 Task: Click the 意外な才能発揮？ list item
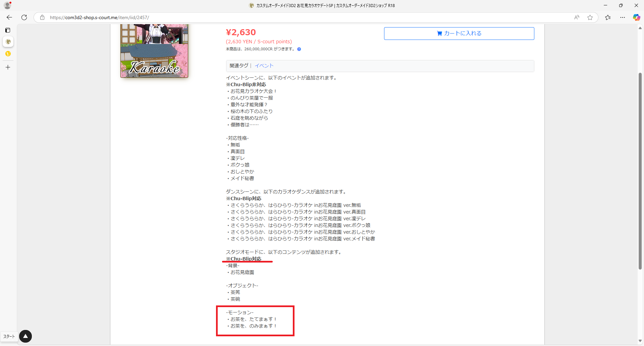coord(247,105)
